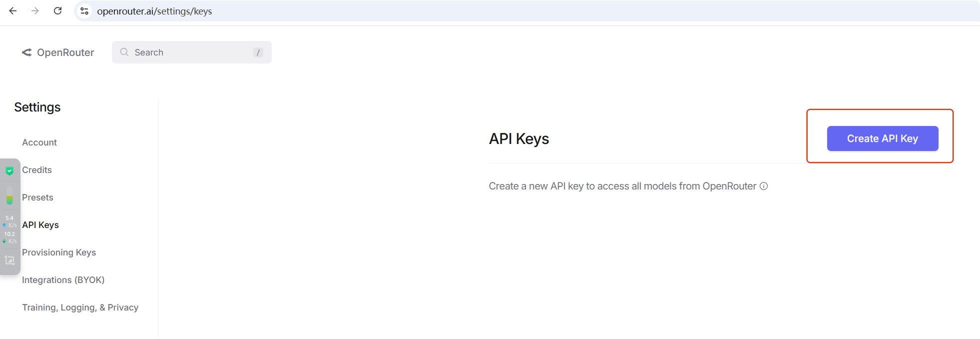Click the screenshot crop icon on floating widget

[x=9, y=260]
